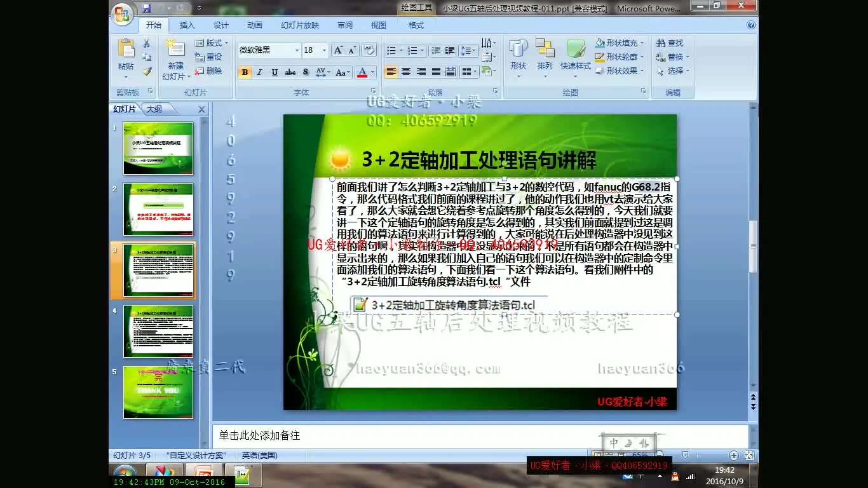This screenshot has height=488, width=868.
Task: Apply text shadow with the S icon
Action: [x=304, y=72]
